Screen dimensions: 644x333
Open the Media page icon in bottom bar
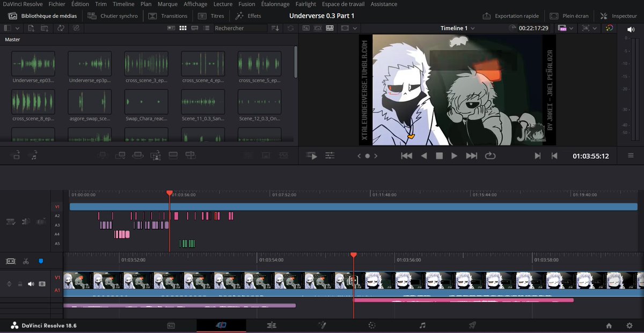pyautogui.click(x=171, y=325)
